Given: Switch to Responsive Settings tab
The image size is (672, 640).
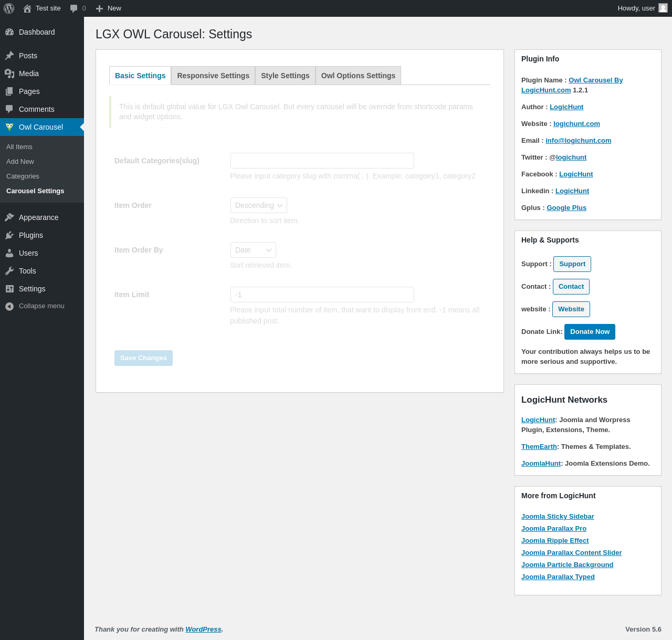Looking at the screenshot, I should pyautogui.click(x=213, y=76).
